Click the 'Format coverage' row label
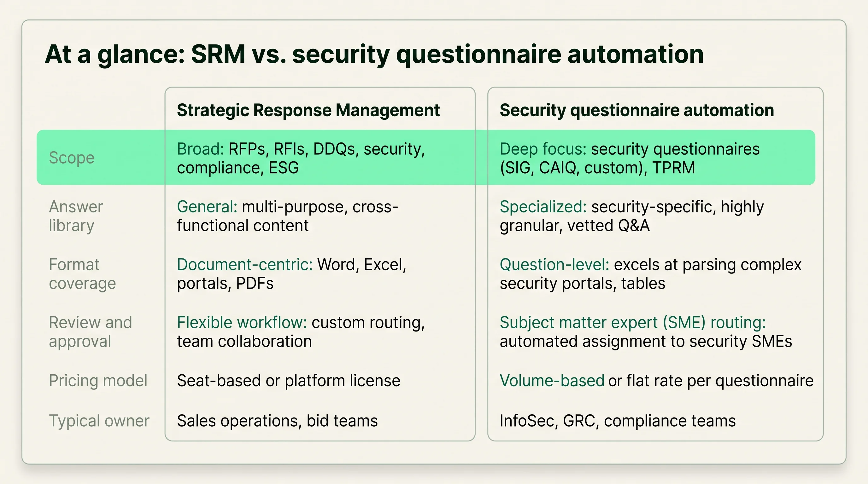This screenshot has height=484, width=868. 82,274
